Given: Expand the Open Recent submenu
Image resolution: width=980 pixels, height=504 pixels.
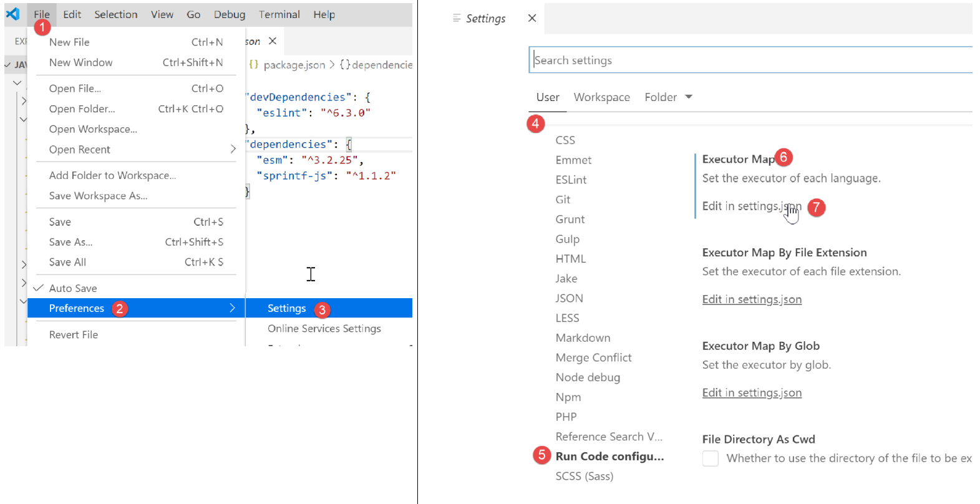Looking at the screenshot, I should tap(233, 150).
